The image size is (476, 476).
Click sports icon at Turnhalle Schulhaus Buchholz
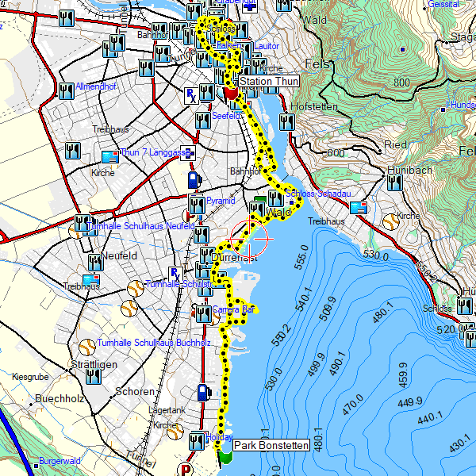[86, 345]
